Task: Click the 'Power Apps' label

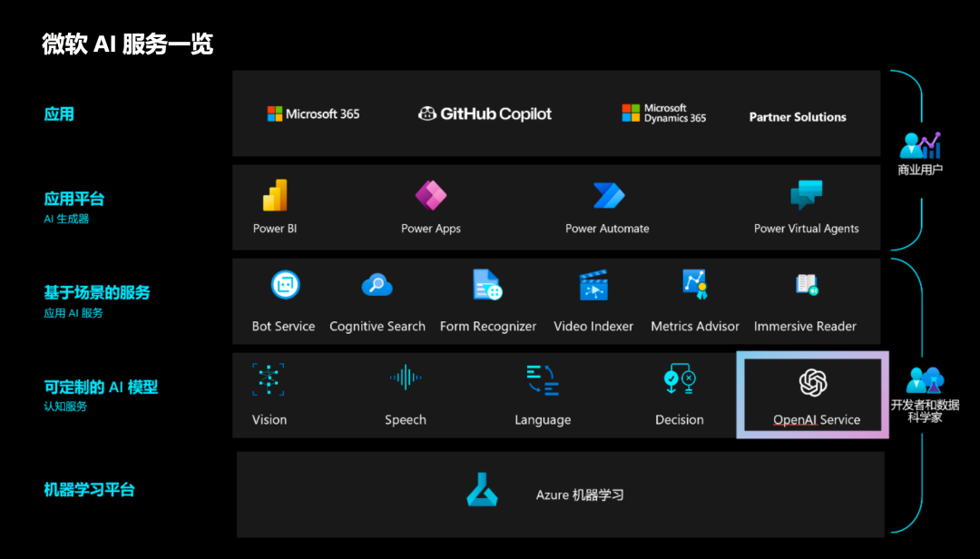Action: pyautogui.click(x=431, y=229)
